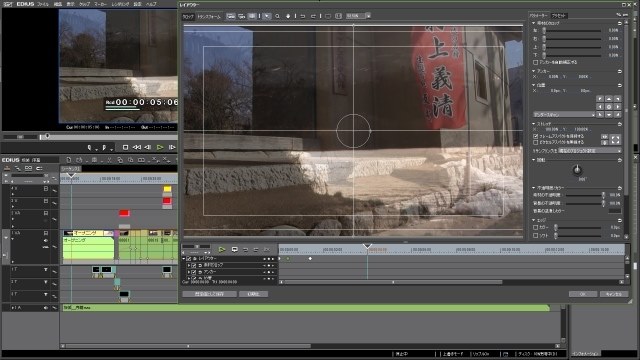Click the undo arrow in Layouter toolbar

coord(303,16)
